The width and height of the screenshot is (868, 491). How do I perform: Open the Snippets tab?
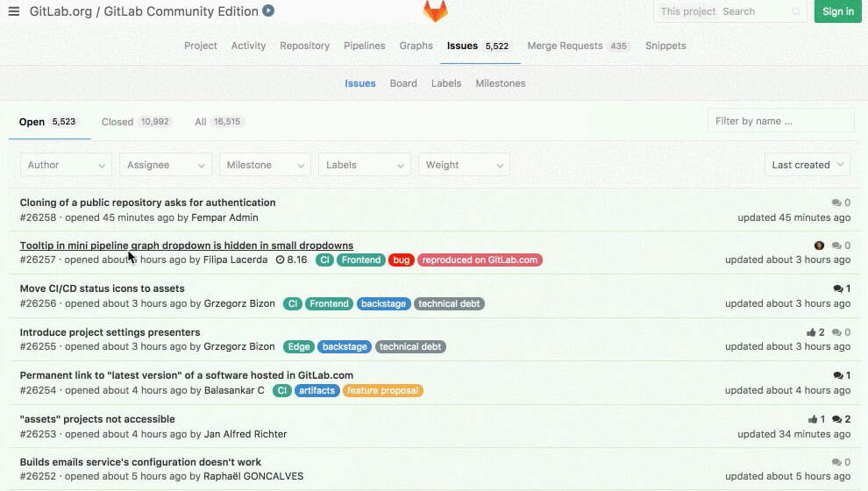pos(665,46)
